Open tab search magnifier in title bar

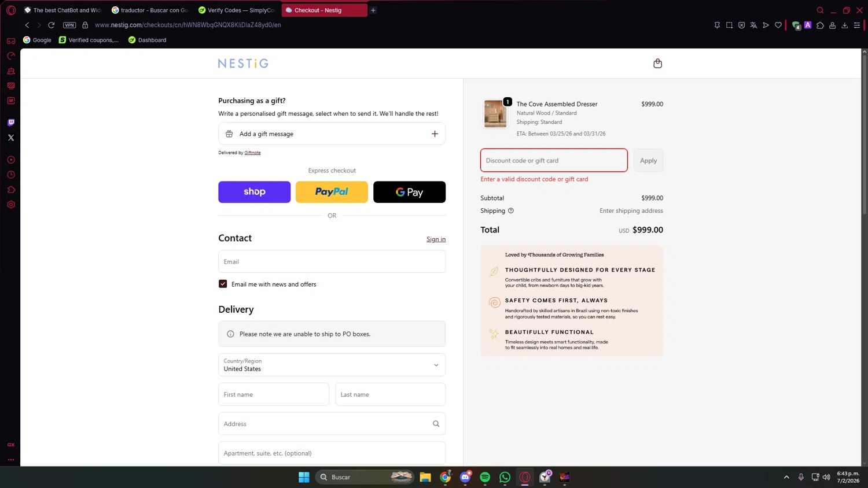[820, 10]
